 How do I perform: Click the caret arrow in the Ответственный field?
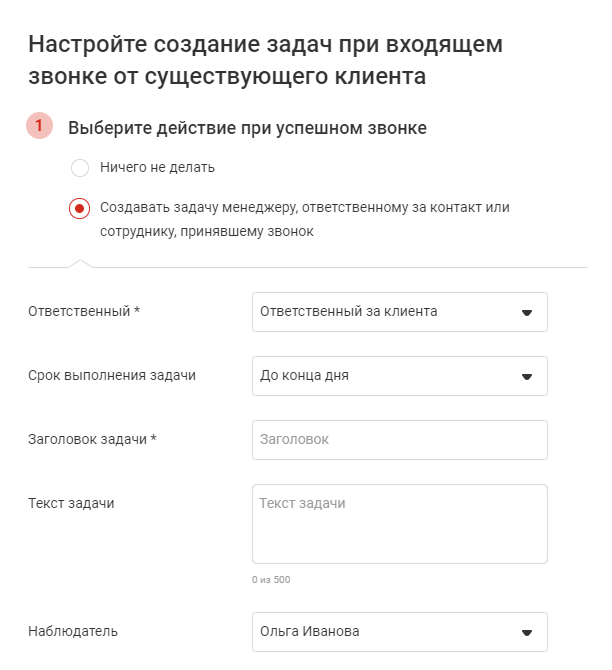[x=527, y=312]
